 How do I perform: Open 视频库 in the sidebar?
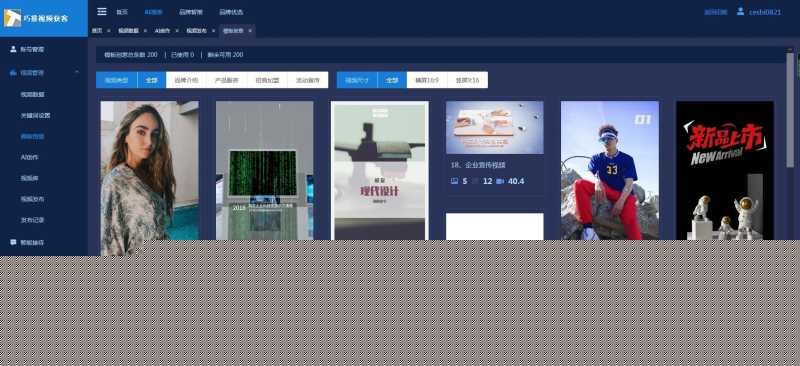click(29, 178)
